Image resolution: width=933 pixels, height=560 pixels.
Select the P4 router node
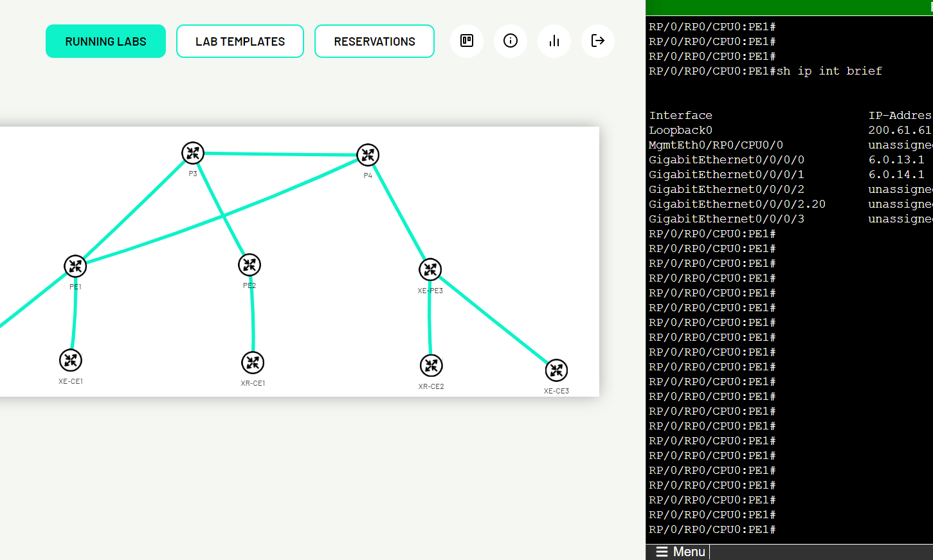[368, 155]
